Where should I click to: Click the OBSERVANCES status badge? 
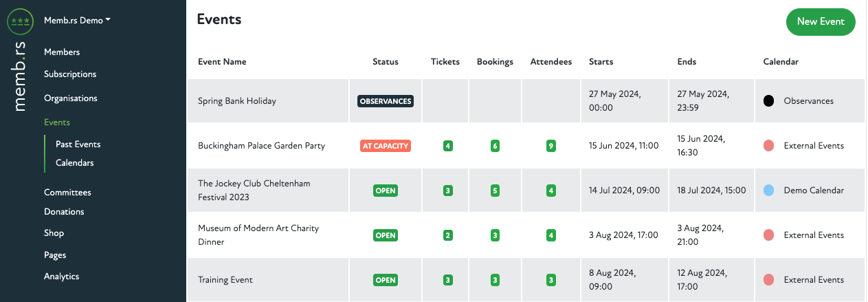386,101
